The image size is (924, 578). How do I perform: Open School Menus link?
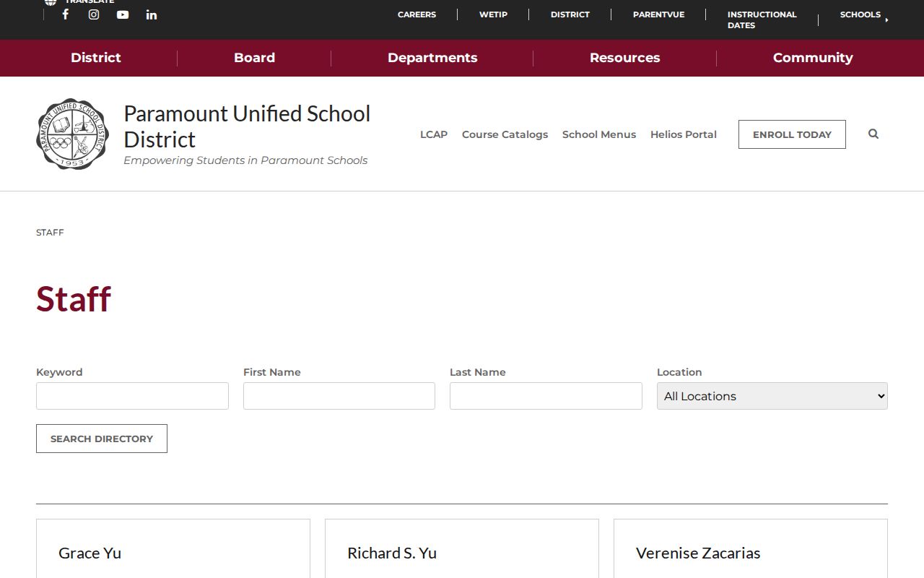599,134
